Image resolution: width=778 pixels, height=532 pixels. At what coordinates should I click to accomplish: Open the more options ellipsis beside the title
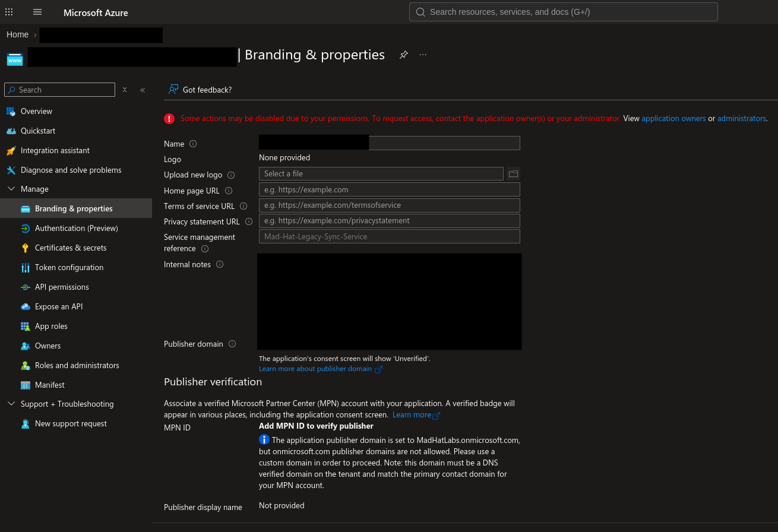point(423,55)
